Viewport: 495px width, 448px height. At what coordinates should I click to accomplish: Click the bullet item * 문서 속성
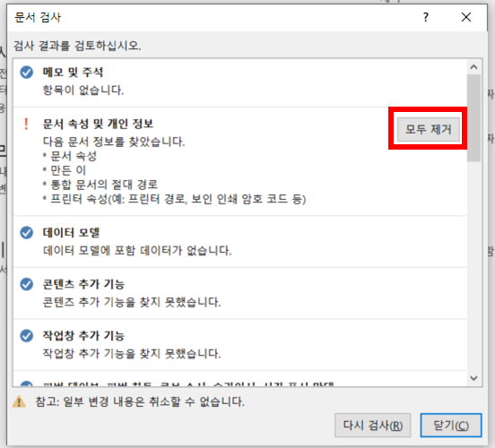70,156
